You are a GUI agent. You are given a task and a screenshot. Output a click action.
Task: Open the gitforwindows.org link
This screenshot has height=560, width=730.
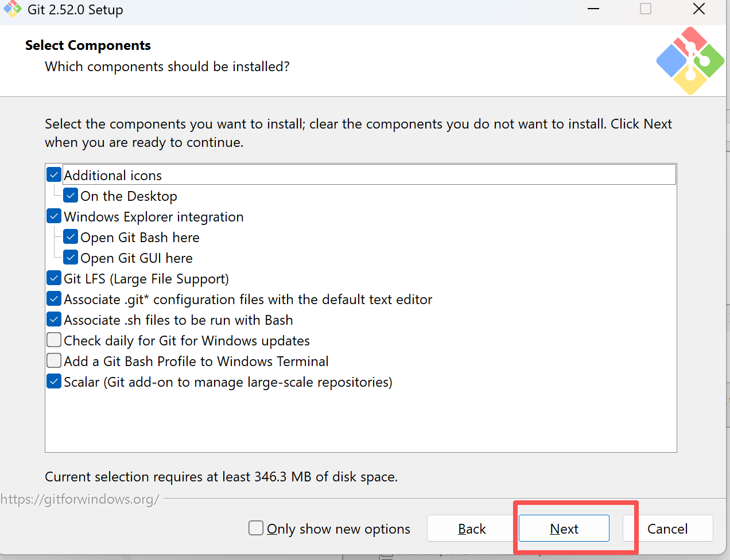80,499
